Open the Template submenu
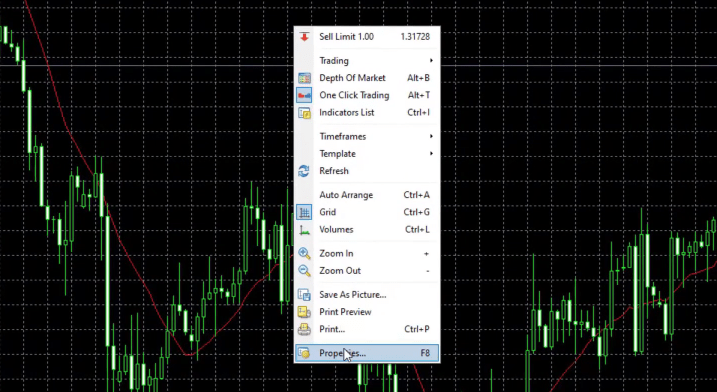 367,154
